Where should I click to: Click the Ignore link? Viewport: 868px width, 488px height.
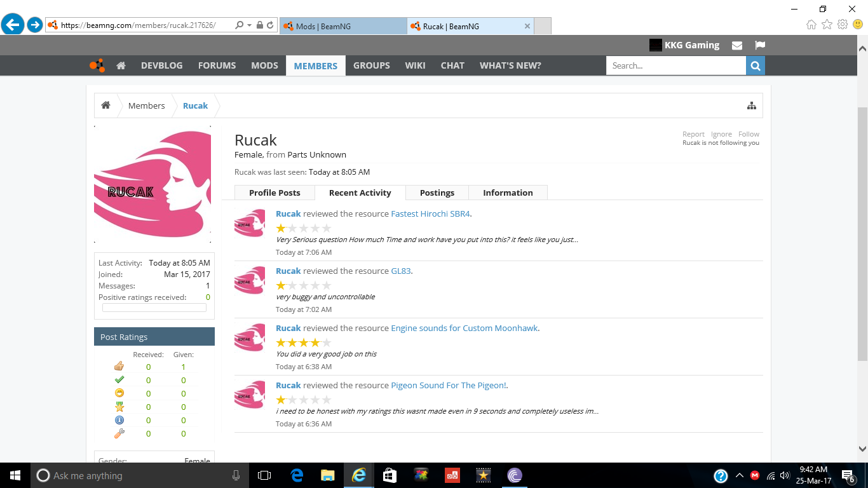click(x=721, y=134)
